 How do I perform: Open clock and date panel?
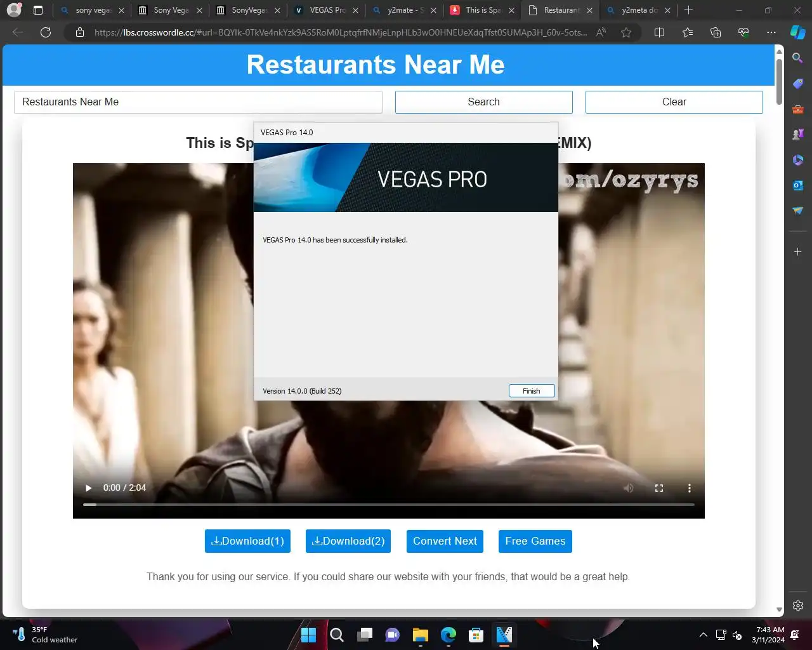pos(768,635)
